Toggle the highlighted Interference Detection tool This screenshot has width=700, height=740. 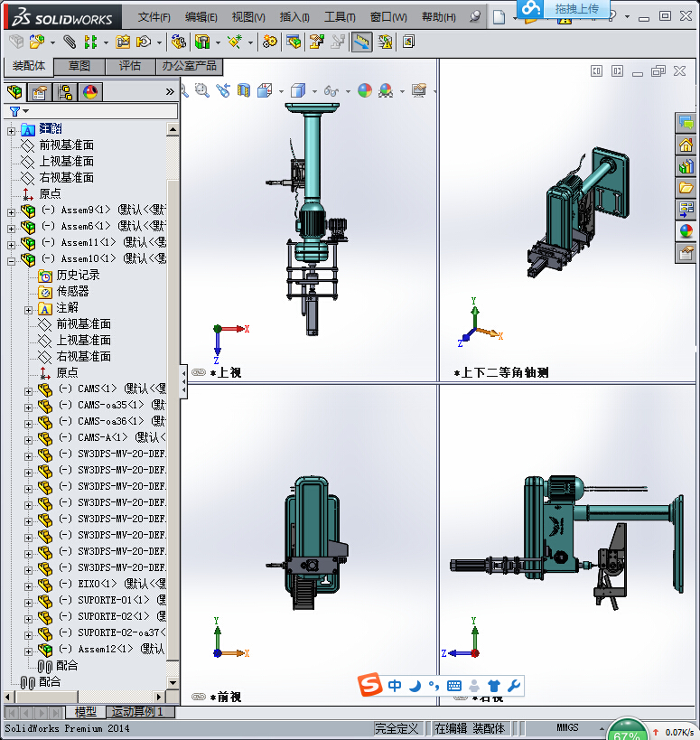(362, 42)
